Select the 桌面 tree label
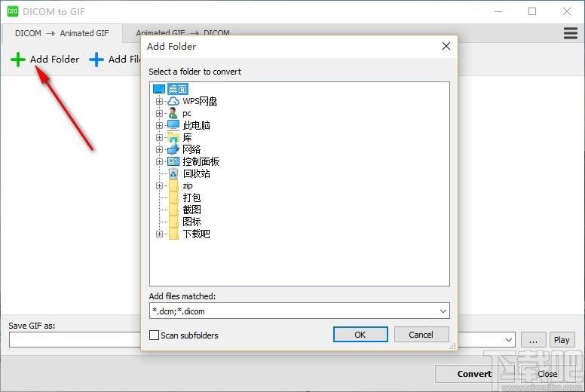This screenshot has height=392, width=585. point(178,89)
